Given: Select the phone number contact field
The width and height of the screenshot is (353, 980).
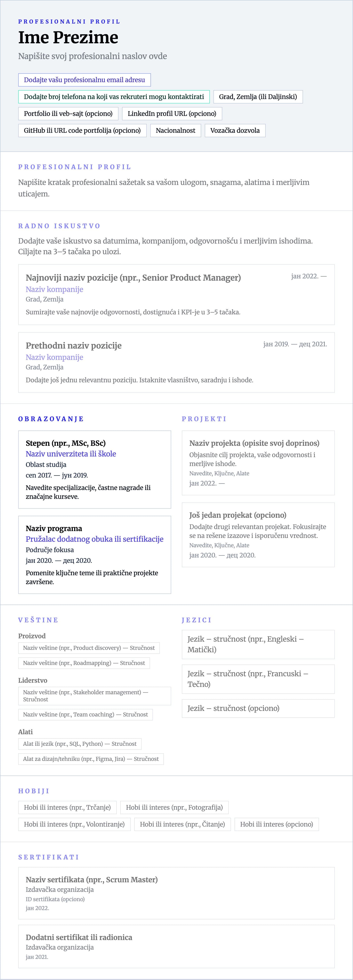Looking at the screenshot, I should coord(114,97).
